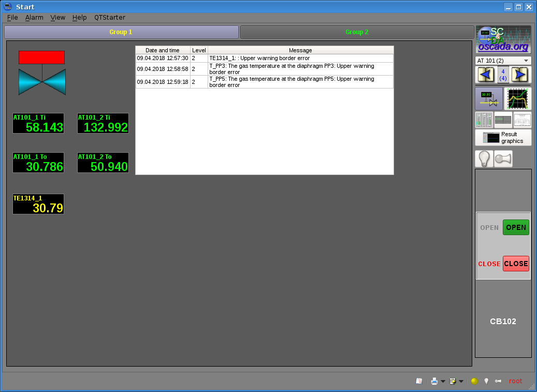Switch to the Group 1 tab
The width and height of the screenshot is (537, 392).
[x=121, y=32]
